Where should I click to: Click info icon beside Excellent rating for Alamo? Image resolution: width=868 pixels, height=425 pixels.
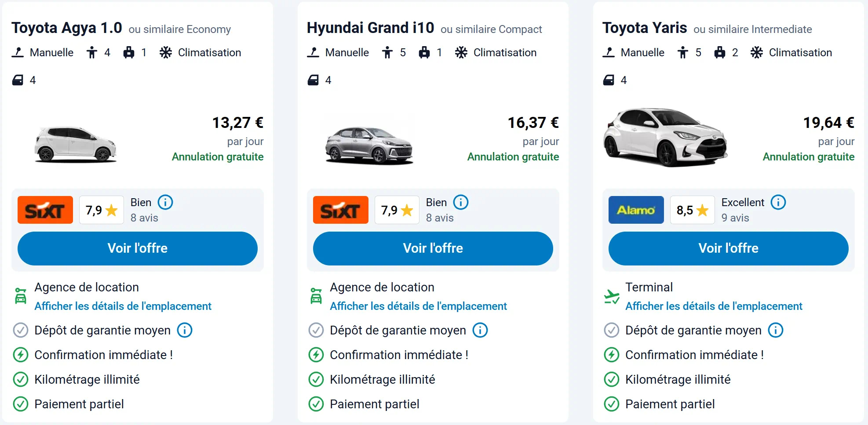click(778, 202)
